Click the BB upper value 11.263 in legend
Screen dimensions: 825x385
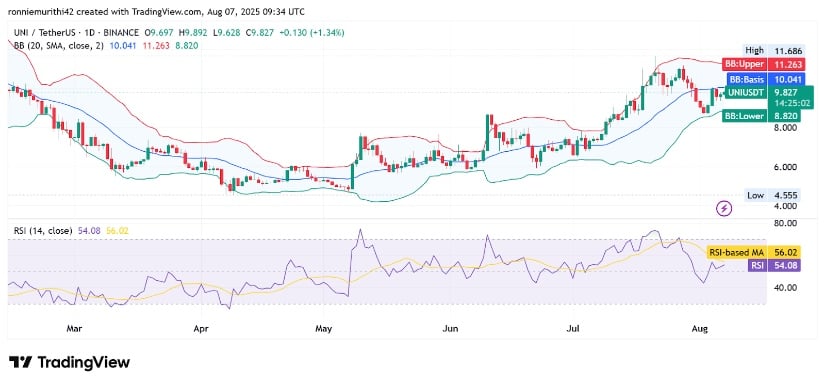pos(153,46)
